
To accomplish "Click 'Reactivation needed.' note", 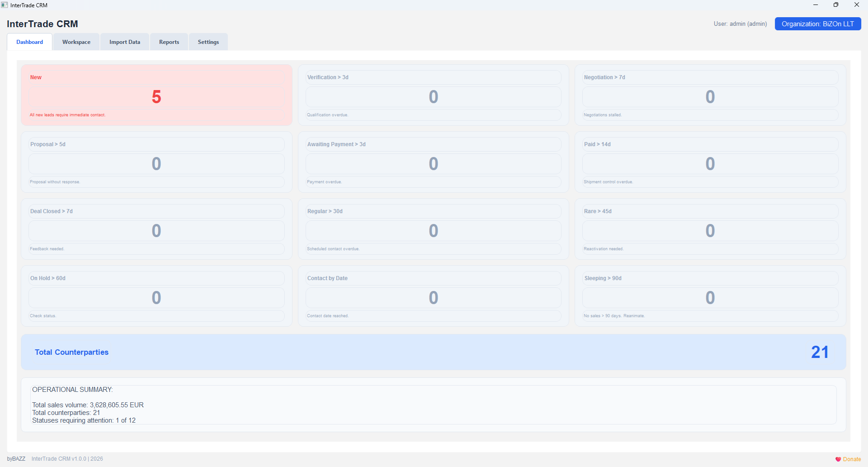I will pyautogui.click(x=604, y=249).
